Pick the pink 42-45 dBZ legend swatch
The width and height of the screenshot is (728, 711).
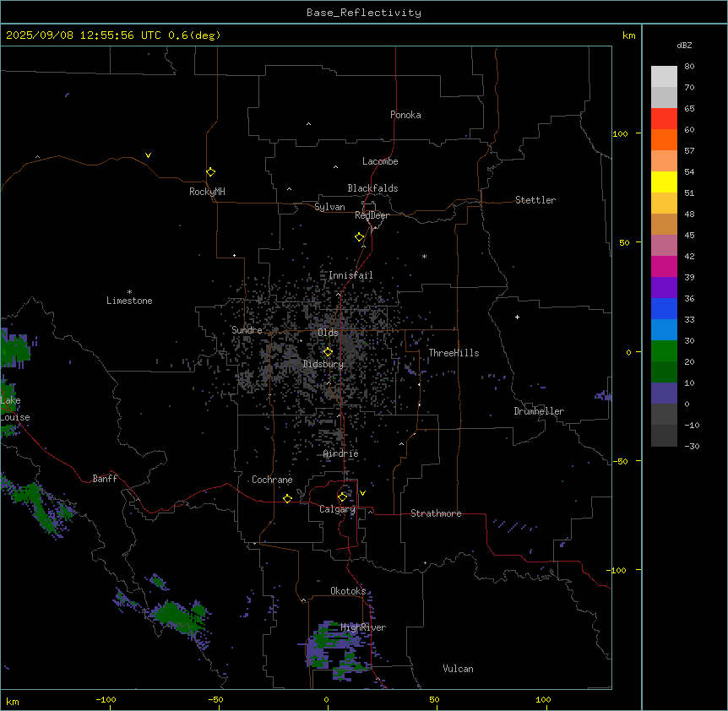pyautogui.click(x=664, y=246)
